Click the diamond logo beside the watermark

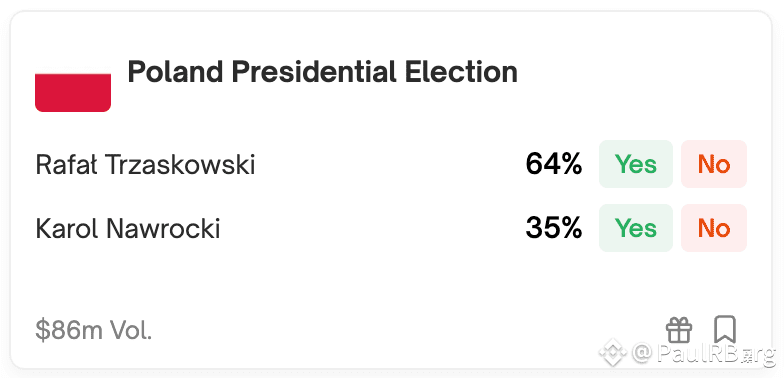pos(614,353)
